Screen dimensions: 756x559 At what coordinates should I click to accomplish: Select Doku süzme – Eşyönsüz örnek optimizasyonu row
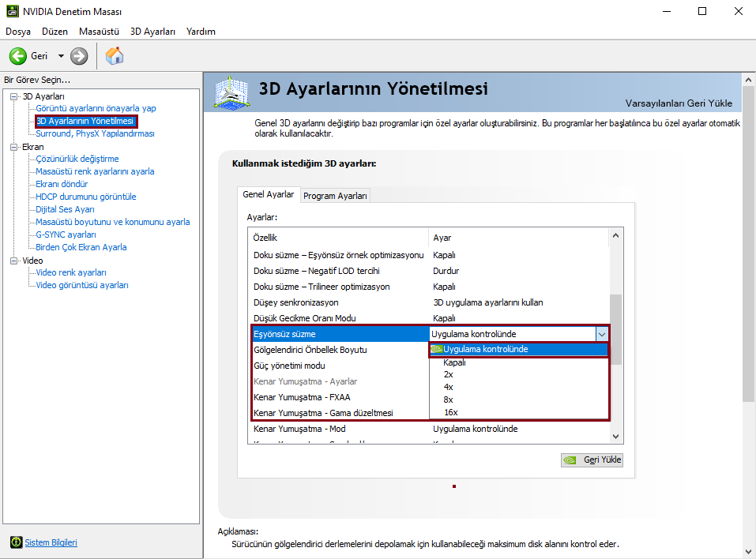(x=429, y=255)
